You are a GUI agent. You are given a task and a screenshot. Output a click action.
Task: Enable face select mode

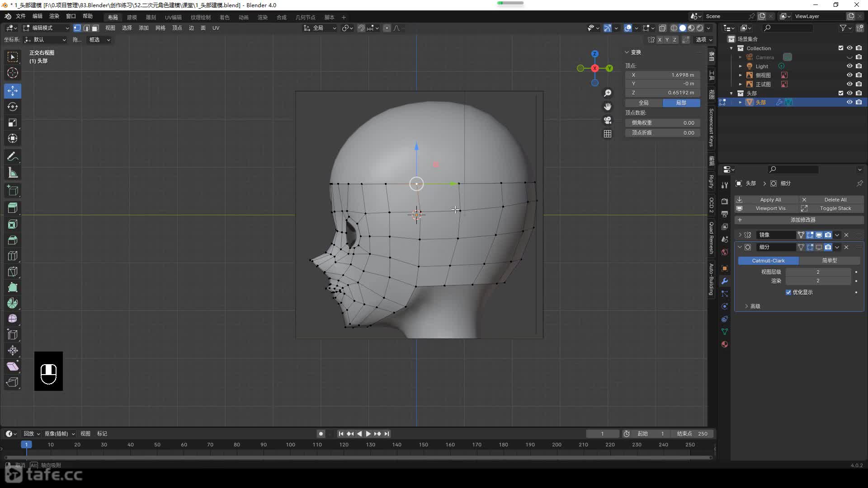95,28
